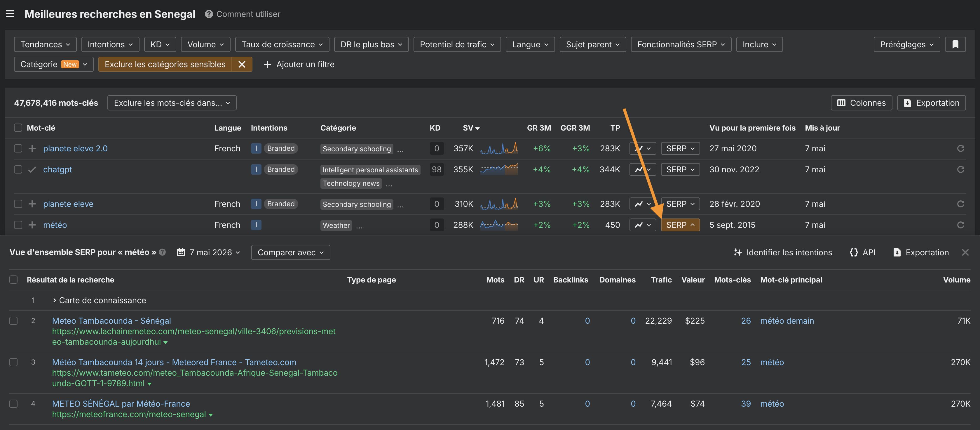Click the SERP overview help question icon
The image size is (980, 430).
(x=163, y=252)
